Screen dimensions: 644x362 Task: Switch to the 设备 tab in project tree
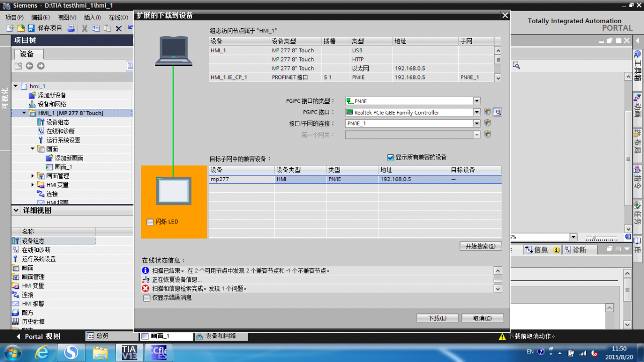[x=27, y=54]
